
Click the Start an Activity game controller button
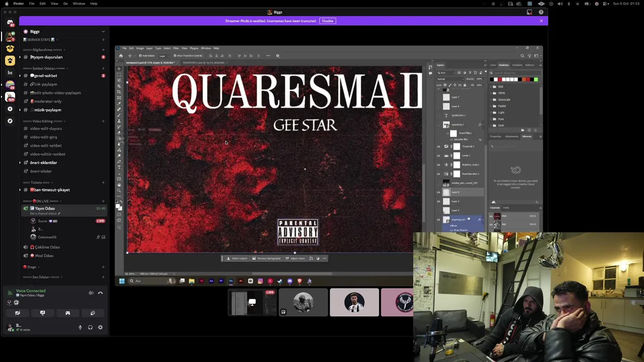(67, 313)
